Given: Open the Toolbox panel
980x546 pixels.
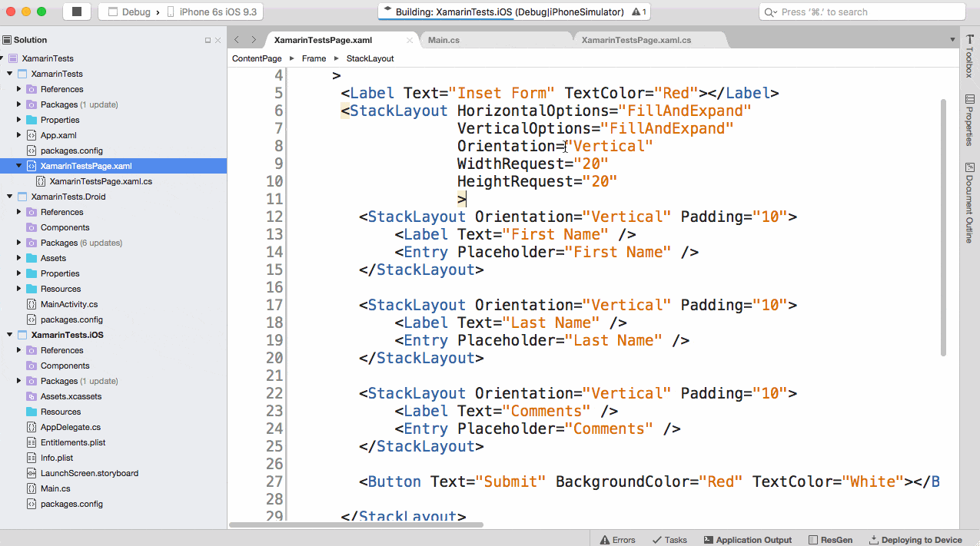Looking at the screenshot, I should pos(971,58).
